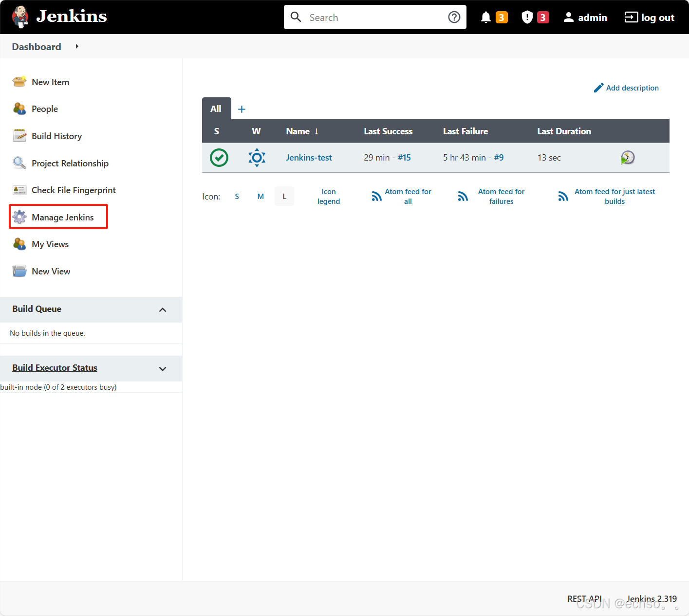Set icon size to S
The height and width of the screenshot is (616, 689).
point(237,197)
